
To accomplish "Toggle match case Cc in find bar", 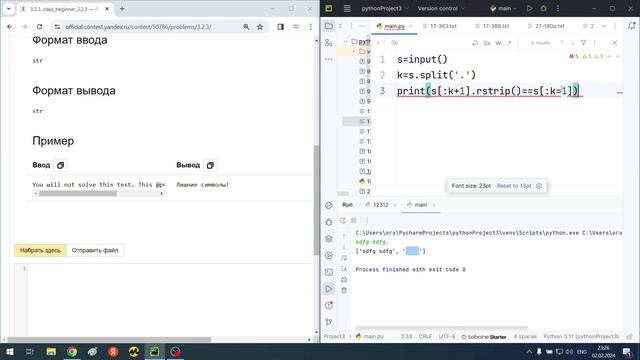I will [487, 42].
